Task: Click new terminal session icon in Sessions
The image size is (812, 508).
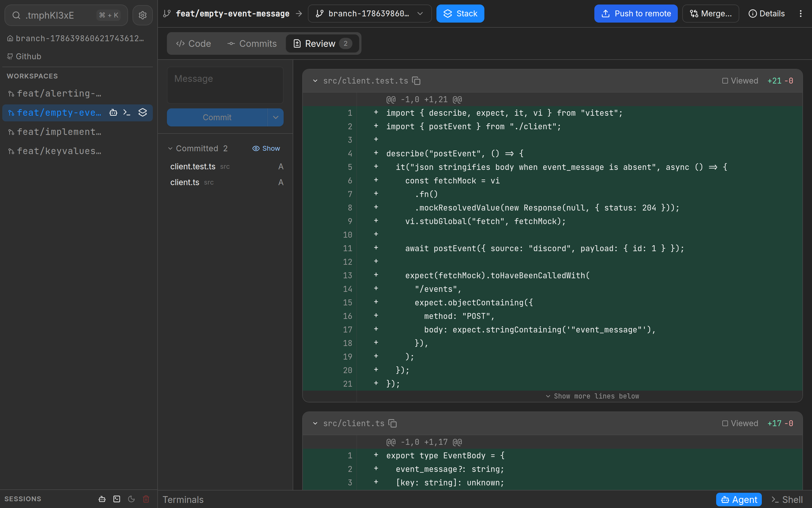Action: [117, 499]
